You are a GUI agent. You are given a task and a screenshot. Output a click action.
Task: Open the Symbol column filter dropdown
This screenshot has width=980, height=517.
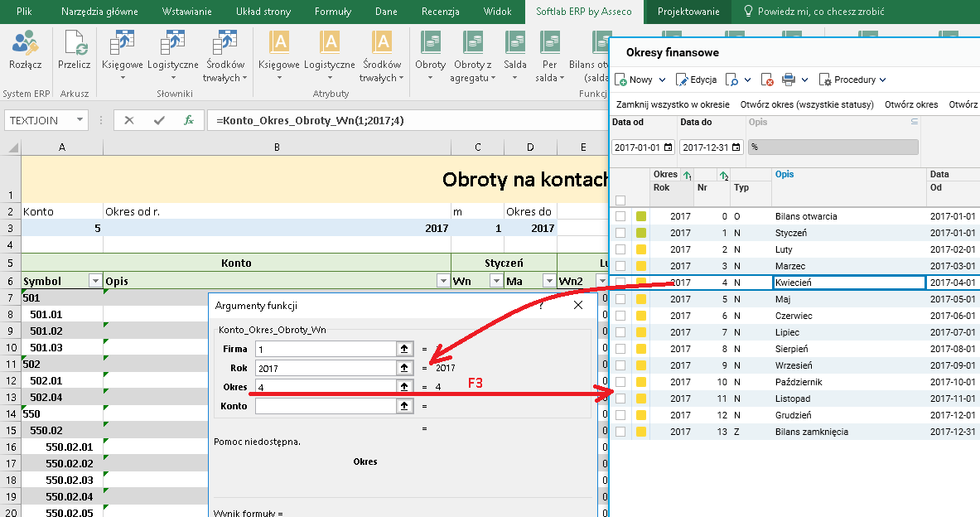click(x=94, y=281)
